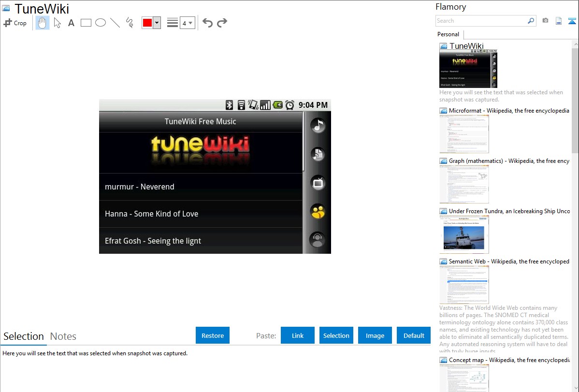Click the music note icon in TuneWiki
The width and height of the screenshot is (579, 392).
(318, 125)
